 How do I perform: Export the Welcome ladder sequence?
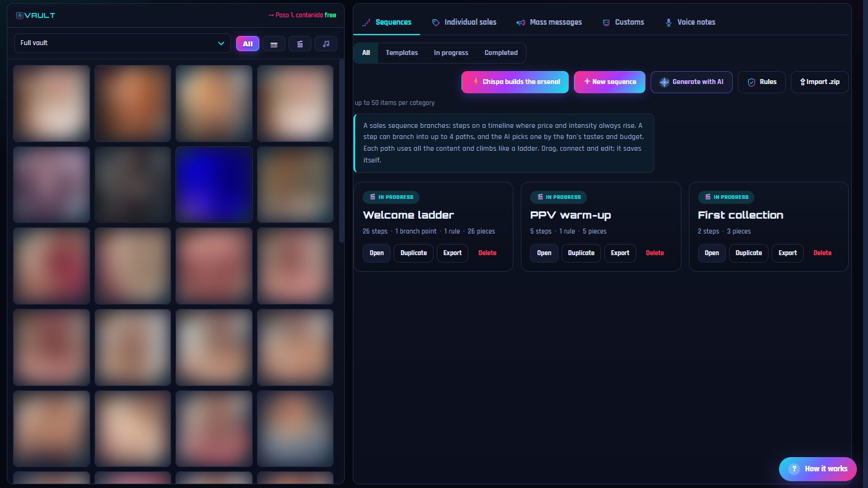tap(453, 253)
